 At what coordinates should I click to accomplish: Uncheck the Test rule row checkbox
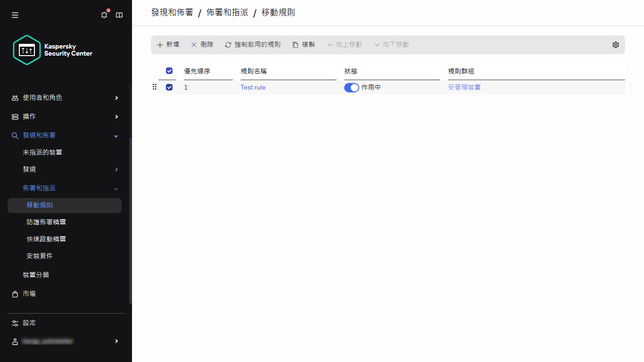[169, 87]
